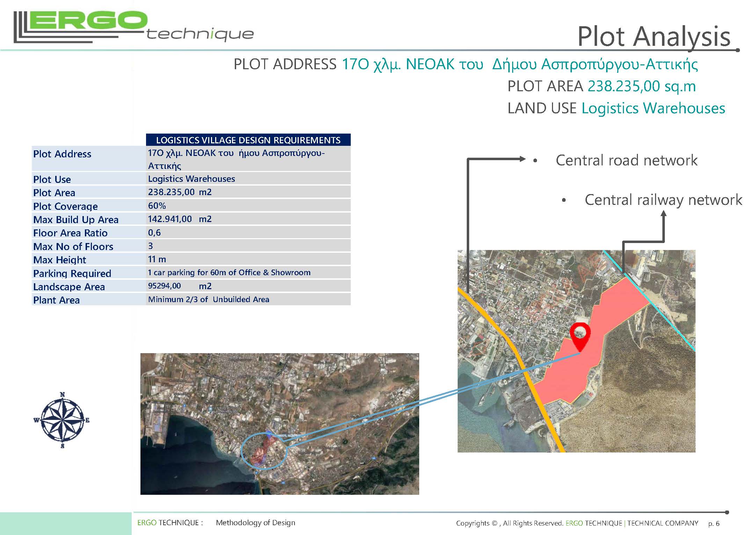Click the Central road network bullet text
756x535 pixels.
[626, 160]
